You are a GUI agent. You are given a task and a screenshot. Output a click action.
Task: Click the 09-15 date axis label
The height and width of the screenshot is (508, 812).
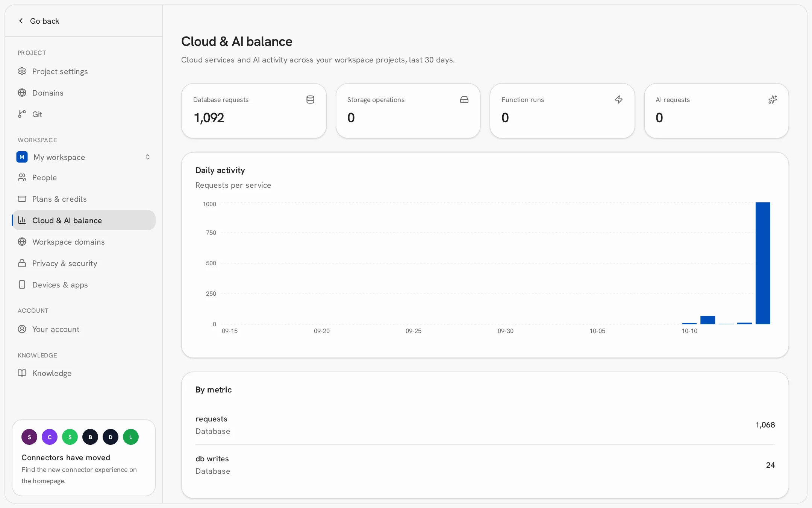coord(229,331)
